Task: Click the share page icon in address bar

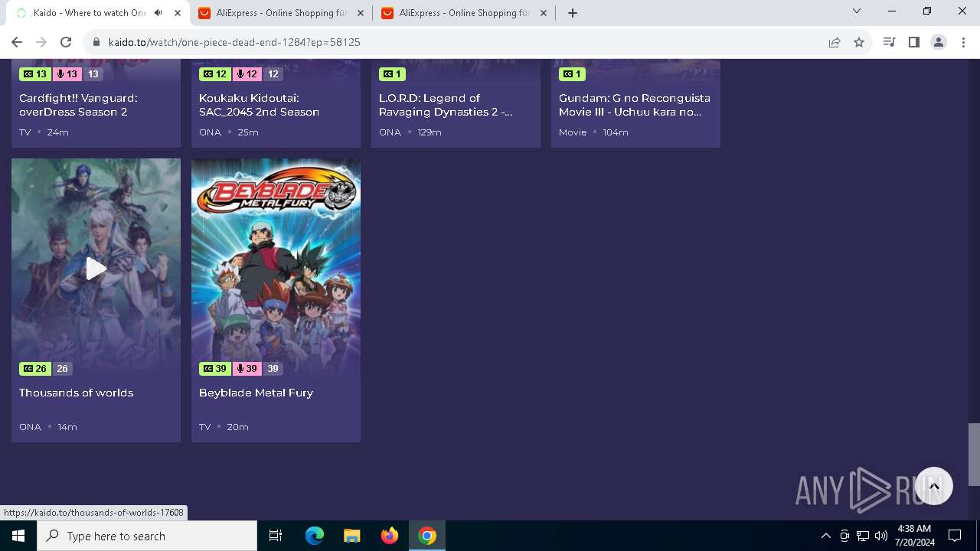Action: click(x=835, y=42)
